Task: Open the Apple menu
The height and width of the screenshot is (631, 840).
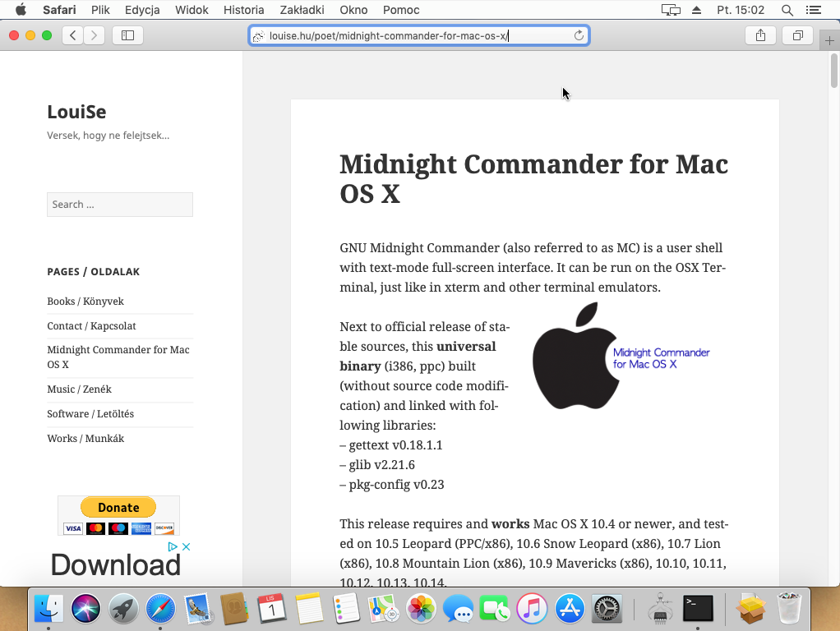Action: (21, 10)
